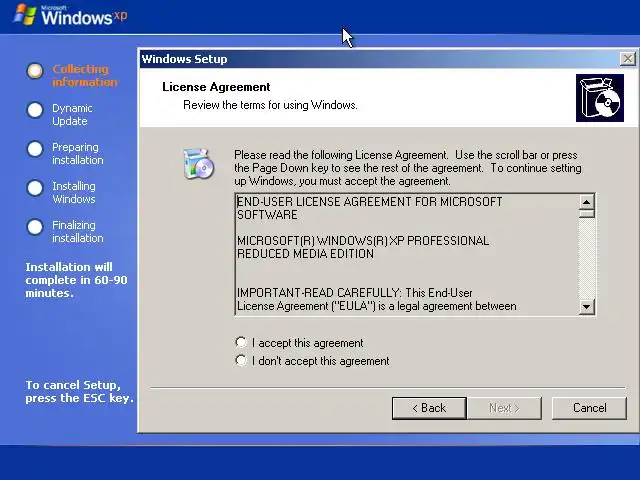Click the Back button
Image resolution: width=640 pixels, height=480 pixels.
429,408
